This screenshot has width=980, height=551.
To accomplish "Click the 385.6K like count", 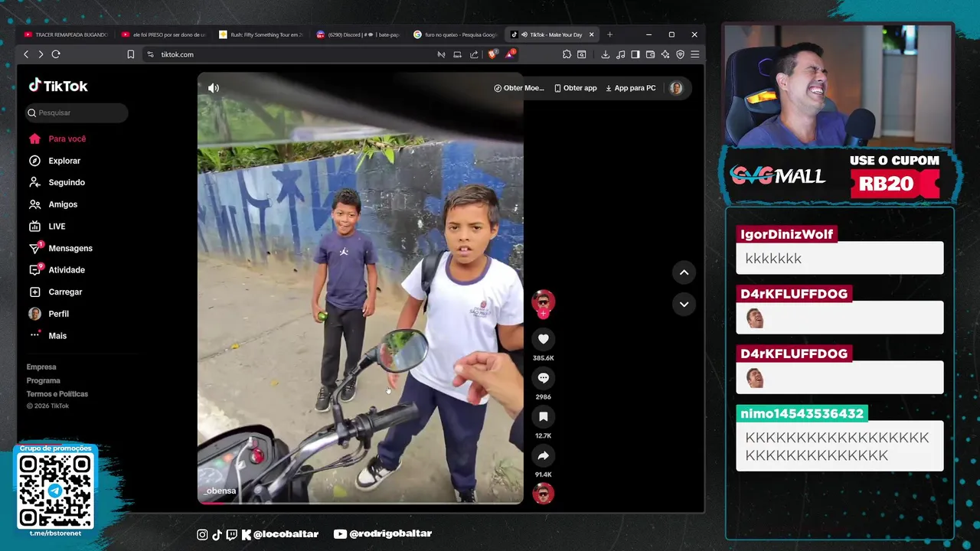I will [x=543, y=358].
